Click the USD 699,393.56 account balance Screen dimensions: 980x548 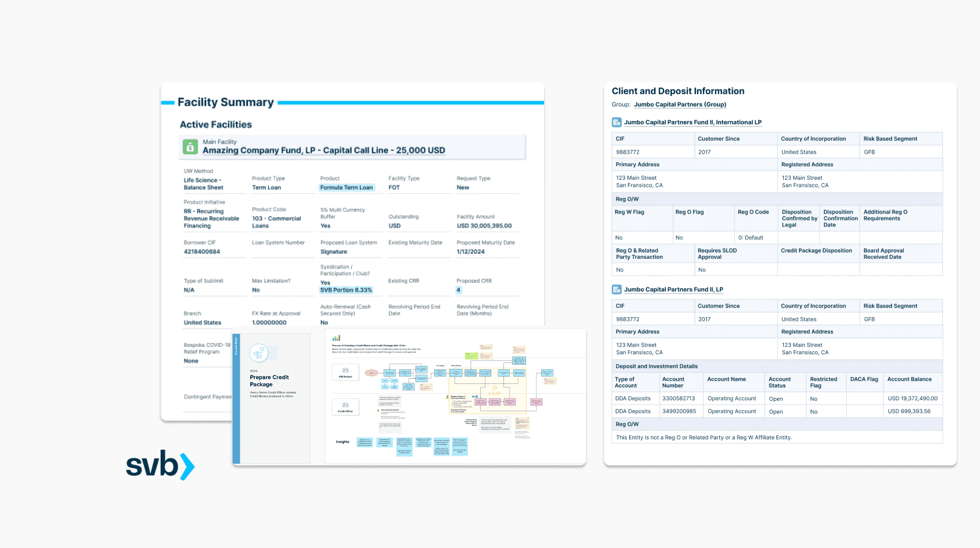click(909, 411)
